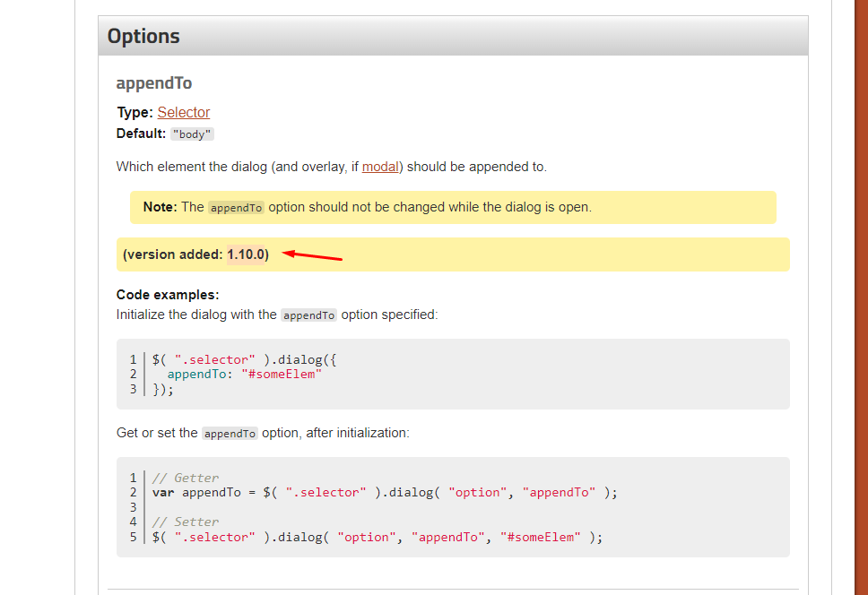Click the appendTo code in the note
Viewport: 868px width, 595px height.
(x=237, y=207)
